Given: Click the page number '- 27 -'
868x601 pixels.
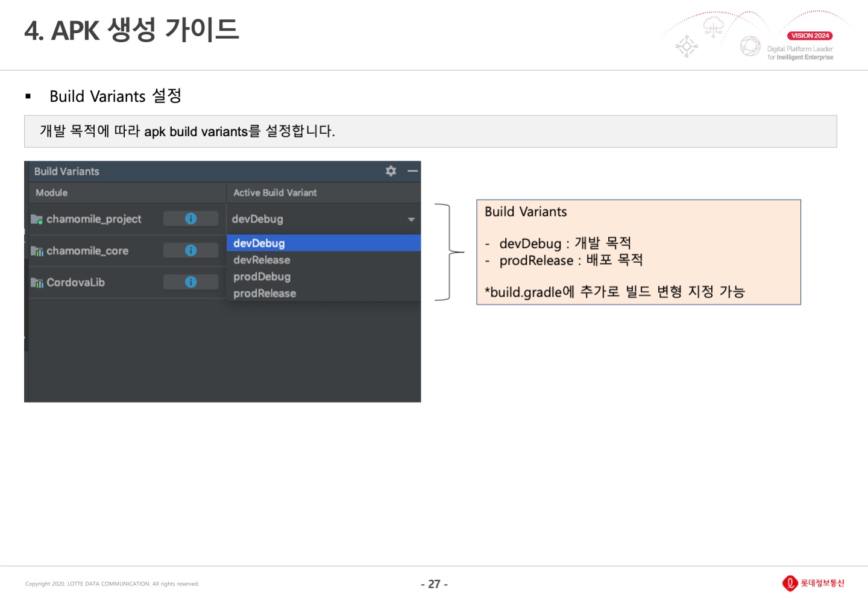Looking at the screenshot, I should click(x=434, y=584).
